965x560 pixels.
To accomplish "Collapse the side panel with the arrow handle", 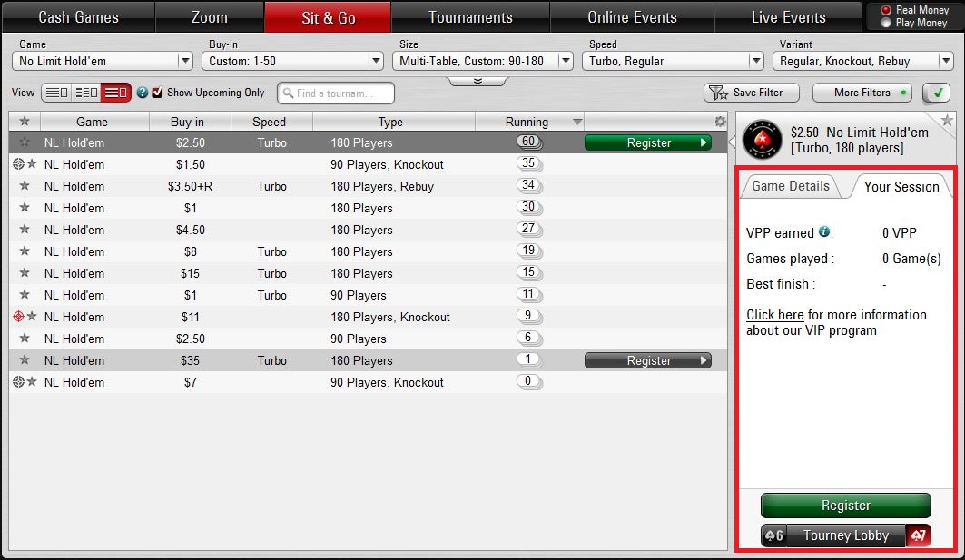I will [731, 142].
